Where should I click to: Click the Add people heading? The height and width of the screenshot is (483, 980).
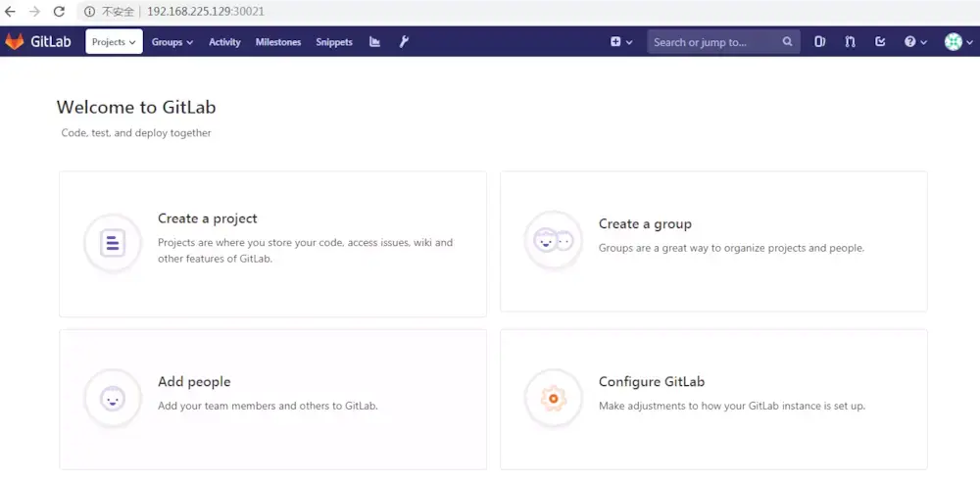194,382
